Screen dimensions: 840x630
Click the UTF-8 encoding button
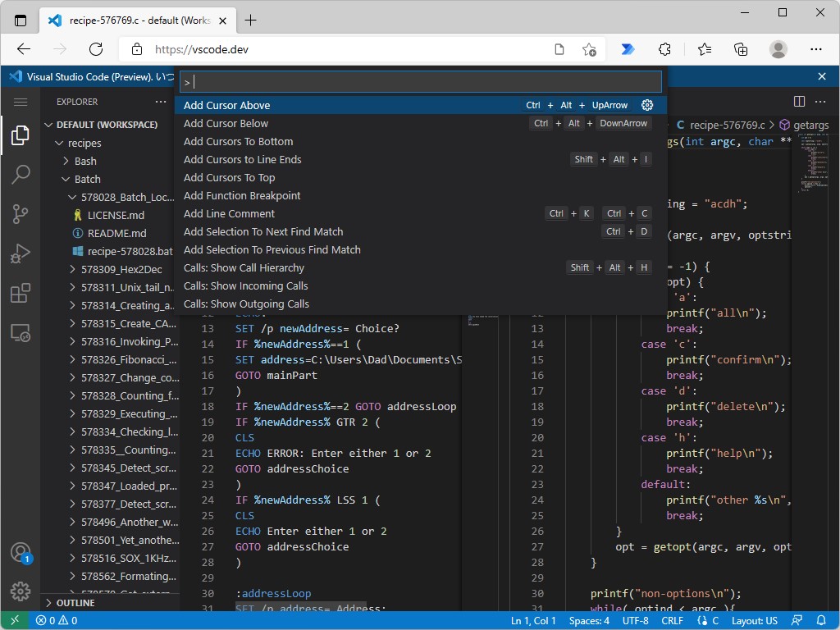click(635, 621)
